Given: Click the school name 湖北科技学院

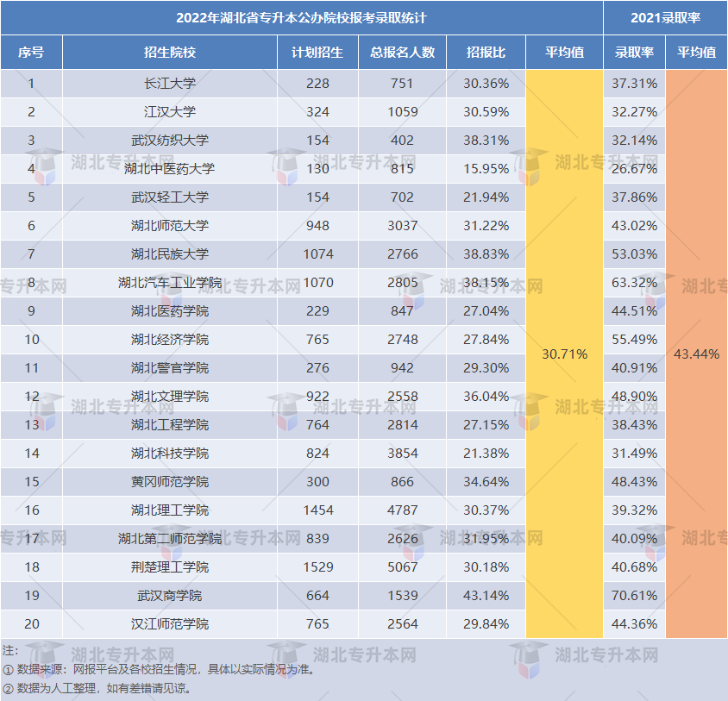Looking at the screenshot, I should click(x=170, y=453).
